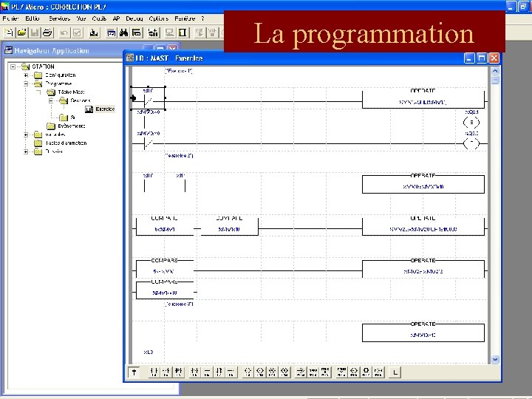Select the normally open contact tool
This screenshot has height=399, width=532.
pyautogui.click(x=154, y=372)
